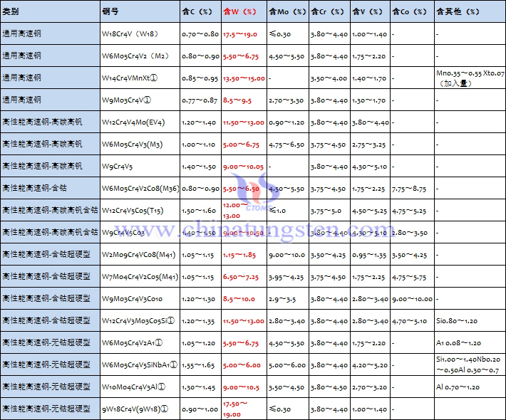Select the W7Mo4Cr4V2Co5(M41) cell
The width and height of the screenshot is (506, 420).
pos(140,277)
